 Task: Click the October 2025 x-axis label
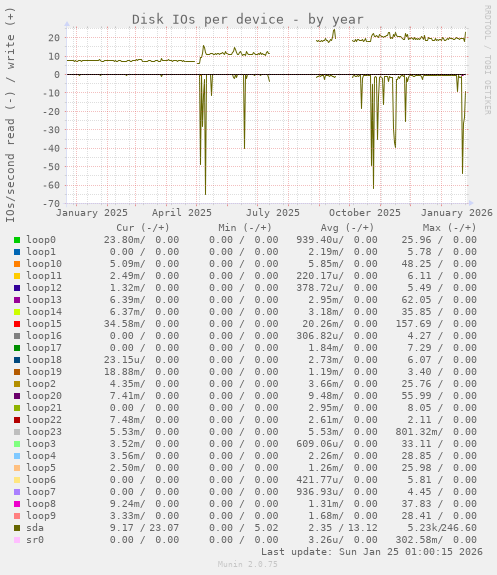(365, 213)
